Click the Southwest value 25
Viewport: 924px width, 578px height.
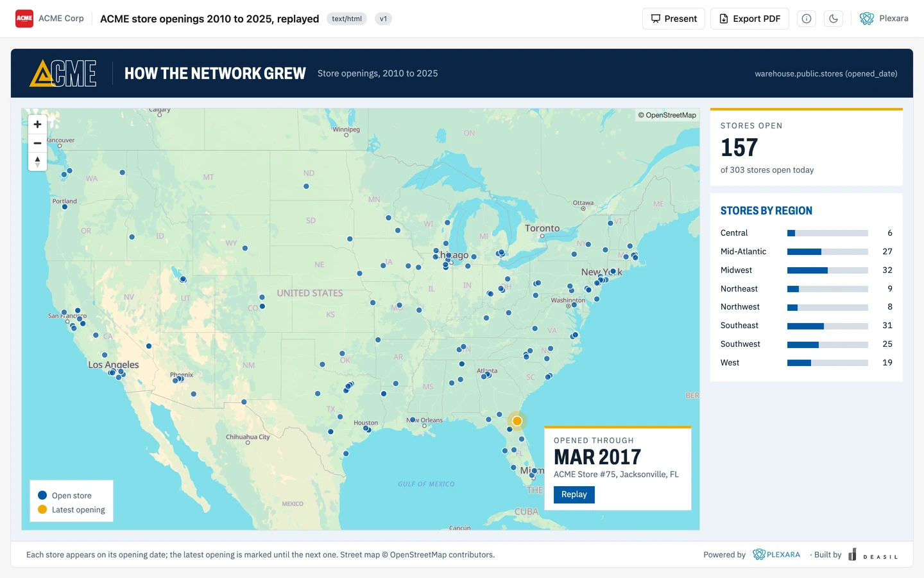887,344
